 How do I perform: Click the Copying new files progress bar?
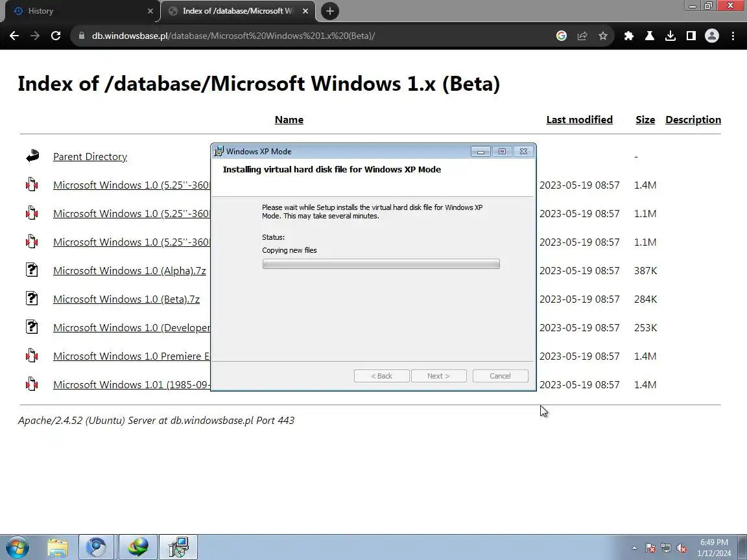(x=381, y=264)
